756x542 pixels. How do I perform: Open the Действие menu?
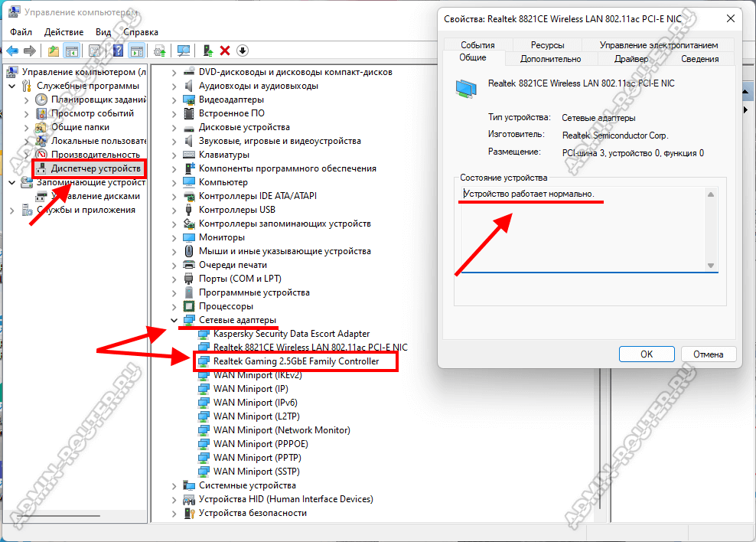pyautogui.click(x=64, y=32)
